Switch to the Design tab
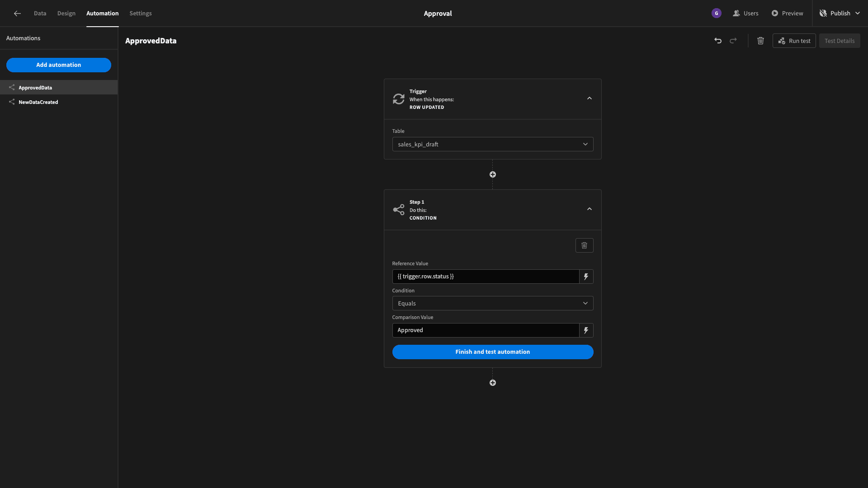 point(66,14)
